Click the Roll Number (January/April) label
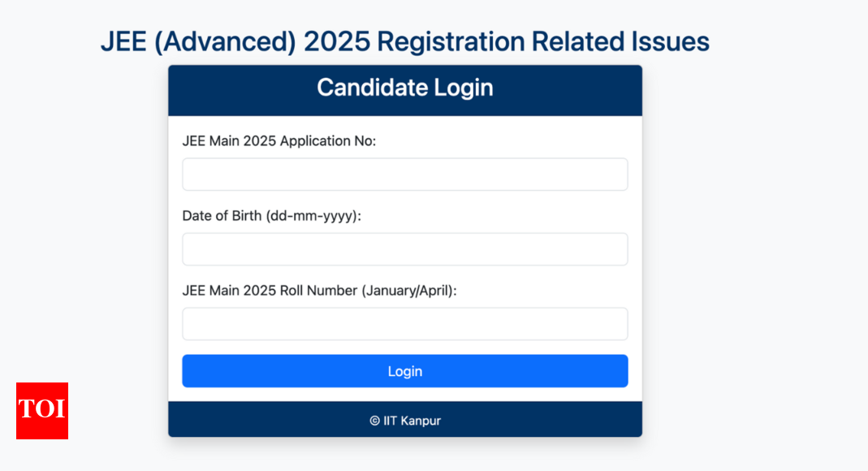Screen dimensions: 868x471 click(319, 291)
